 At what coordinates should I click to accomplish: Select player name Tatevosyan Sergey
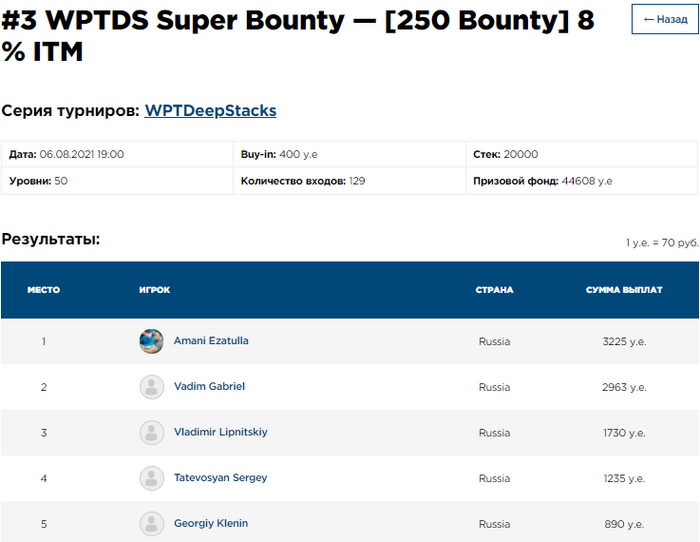220,478
